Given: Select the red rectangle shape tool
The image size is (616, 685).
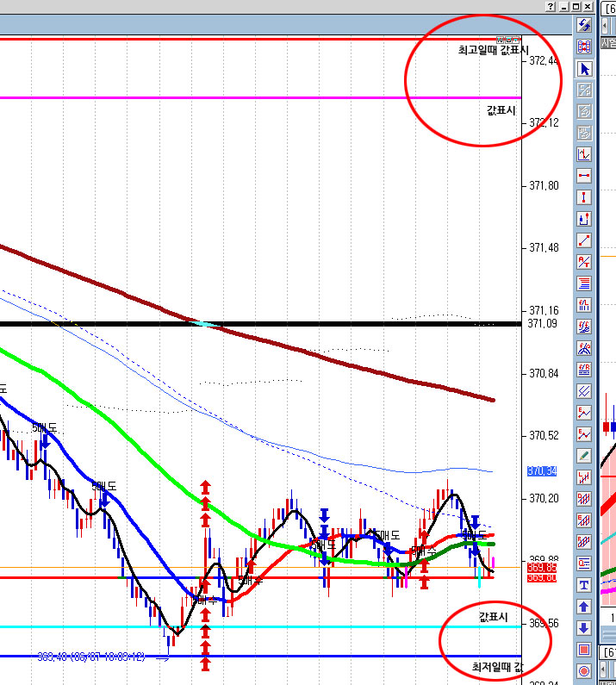Looking at the screenshot, I should [x=584, y=650].
